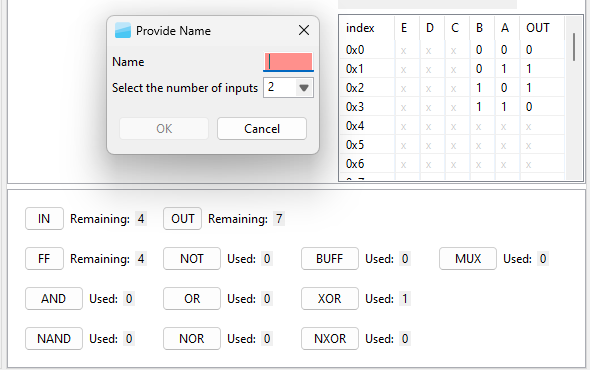Add an FF flip-flop component

(x=44, y=259)
